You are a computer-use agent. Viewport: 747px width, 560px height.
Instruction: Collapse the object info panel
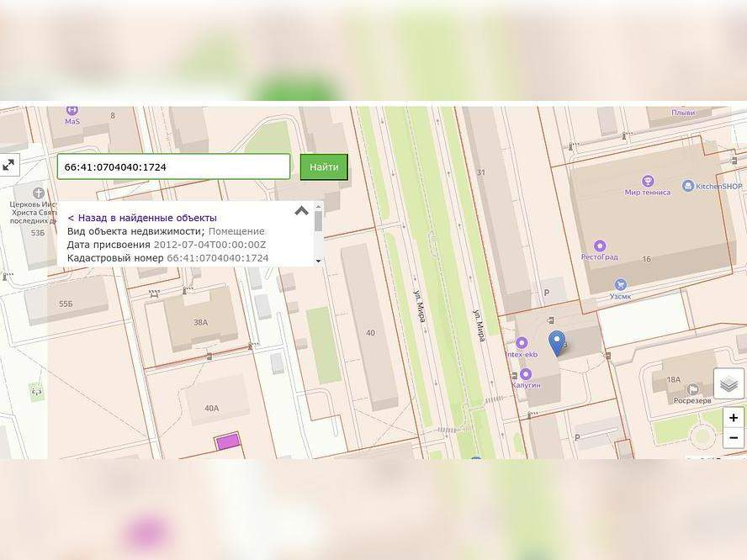(301, 212)
